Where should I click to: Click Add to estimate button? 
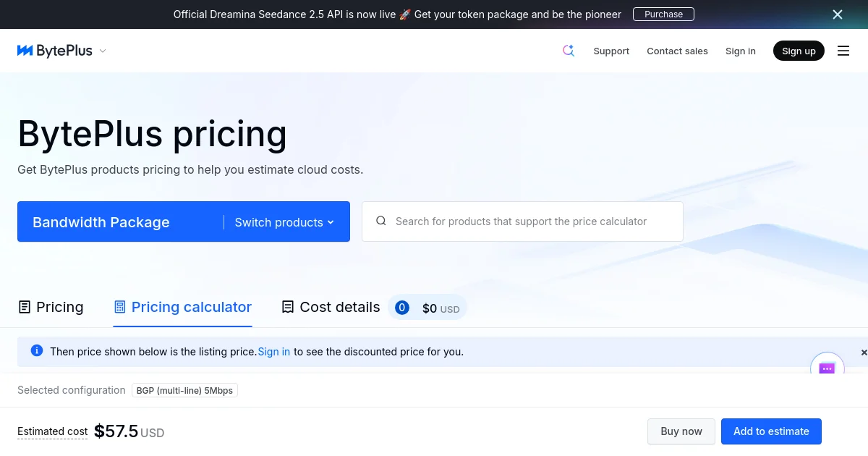point(771,431)
